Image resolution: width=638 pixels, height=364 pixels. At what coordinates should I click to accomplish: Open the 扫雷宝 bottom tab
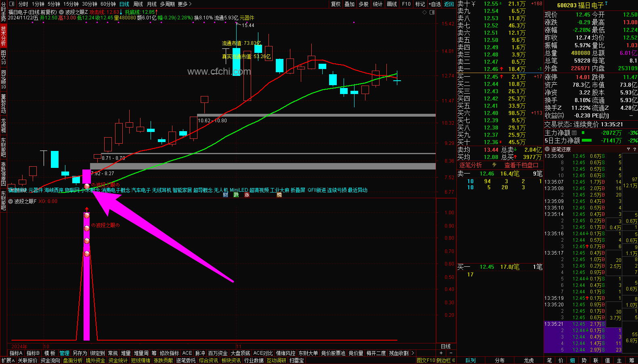[x=297, y=360]
